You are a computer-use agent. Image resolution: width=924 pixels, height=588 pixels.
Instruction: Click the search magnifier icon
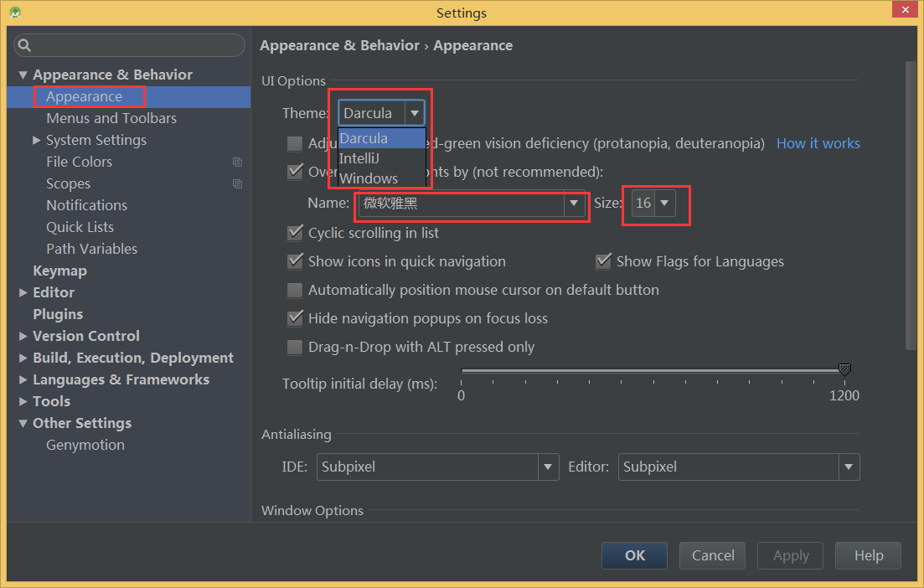(x=24, y=45)
